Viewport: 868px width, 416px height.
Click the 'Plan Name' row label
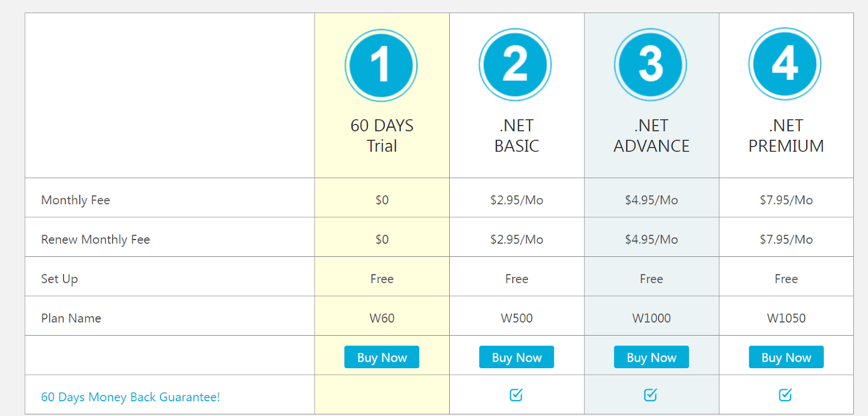pos(71,318)
